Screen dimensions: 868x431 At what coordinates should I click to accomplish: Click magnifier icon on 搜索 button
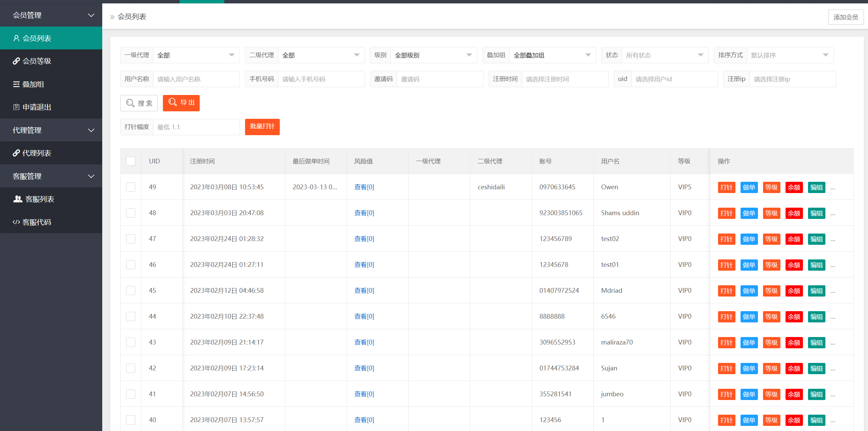[130, 103]
